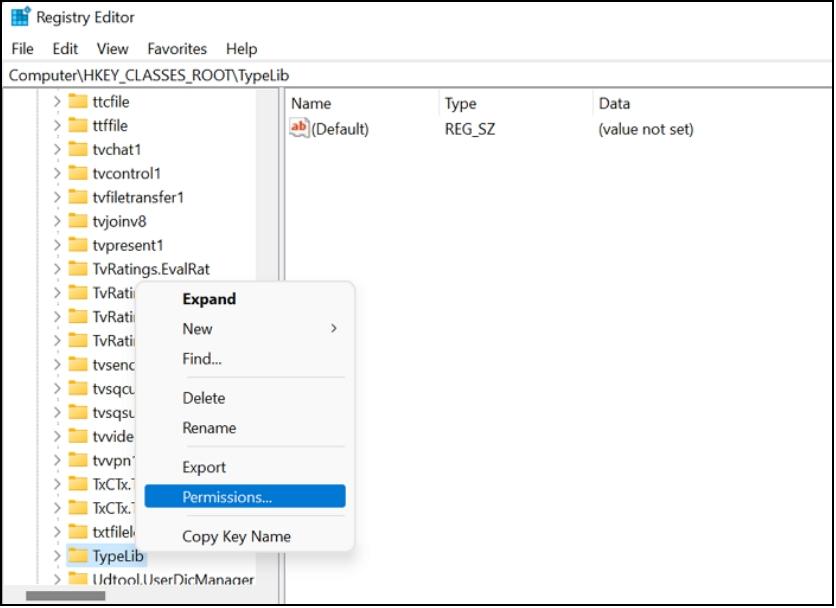Viewport: 836px width, 608px height.
Task: Click the registry path address bar
Action: (400, 75)
